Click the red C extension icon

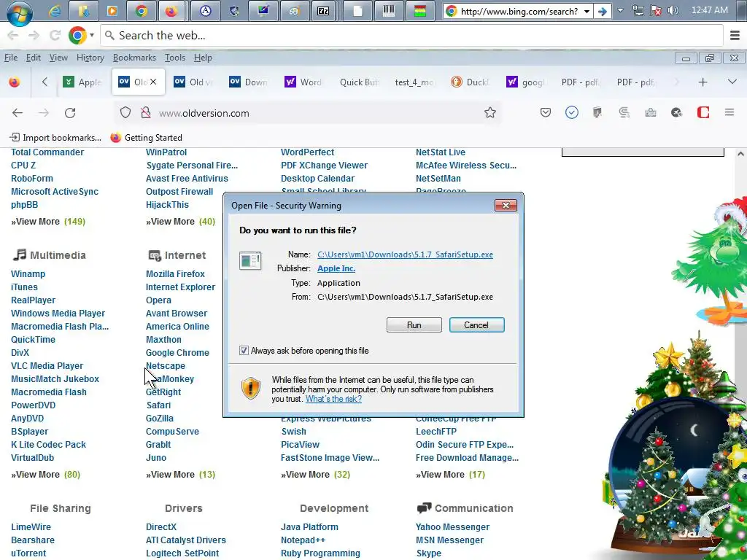pos(703,112)
